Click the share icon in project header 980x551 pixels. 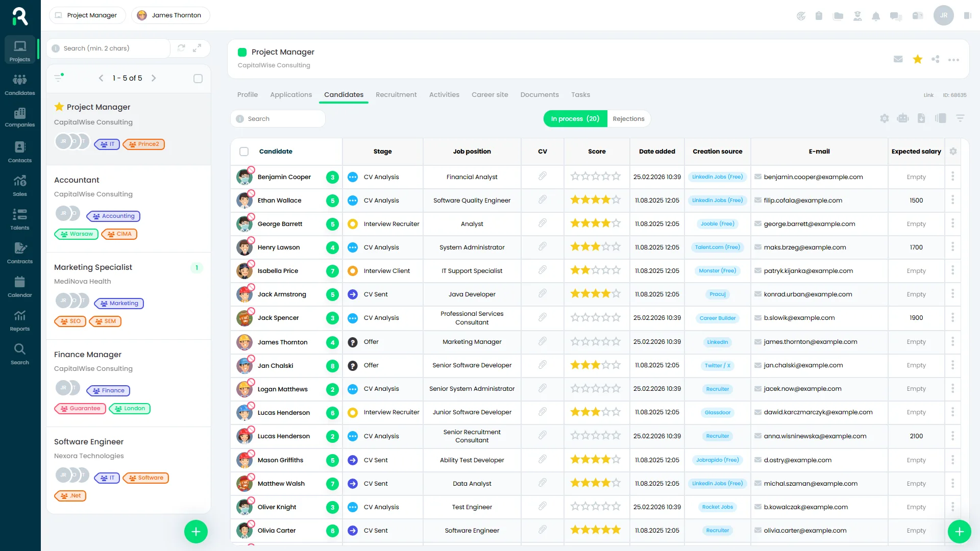point(935,59)
